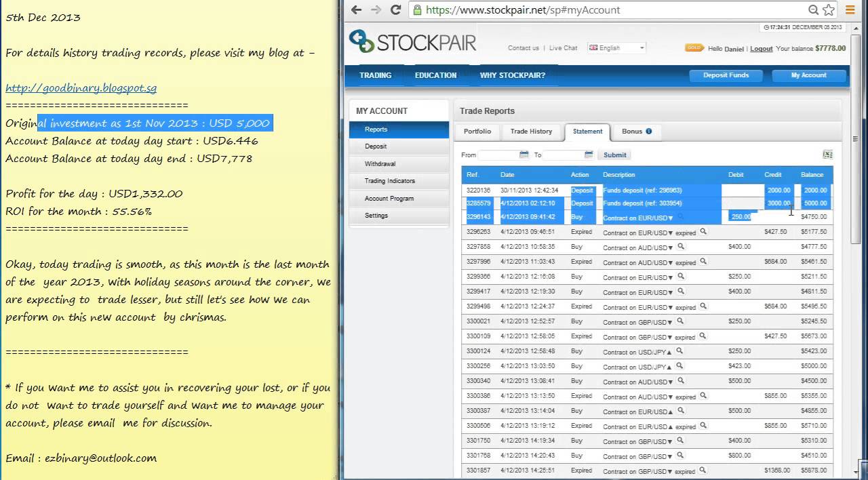Export the statement via the Excel icon
This screenshot has width=868, height=480.
[827, 155]
